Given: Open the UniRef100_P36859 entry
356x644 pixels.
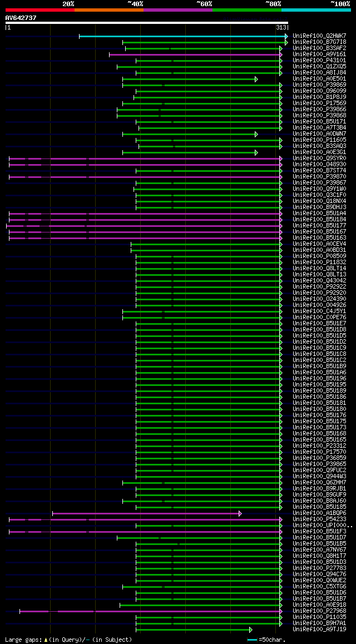Looking at the screenshot, I should click(319, 458).
